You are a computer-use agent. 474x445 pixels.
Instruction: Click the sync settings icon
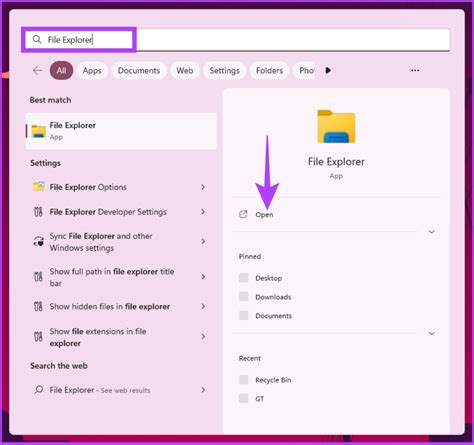[39, 241]
